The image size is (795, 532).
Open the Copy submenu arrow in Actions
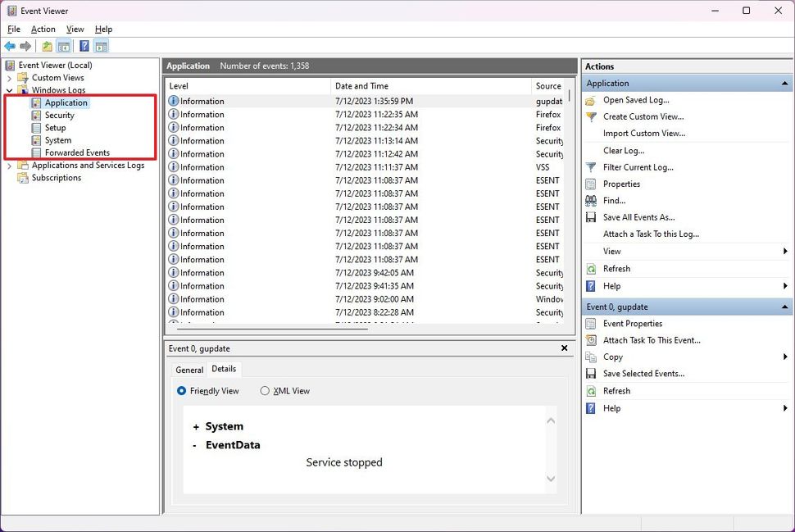[785, 357]
